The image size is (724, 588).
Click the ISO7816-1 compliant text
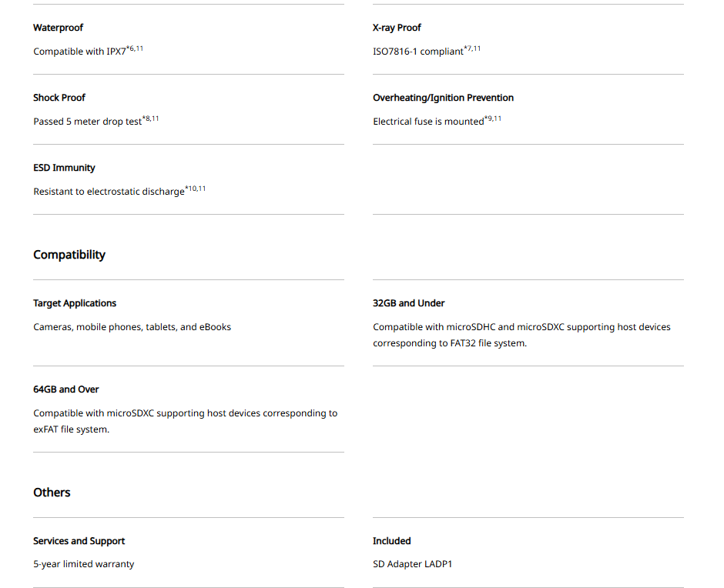point(418,52)
